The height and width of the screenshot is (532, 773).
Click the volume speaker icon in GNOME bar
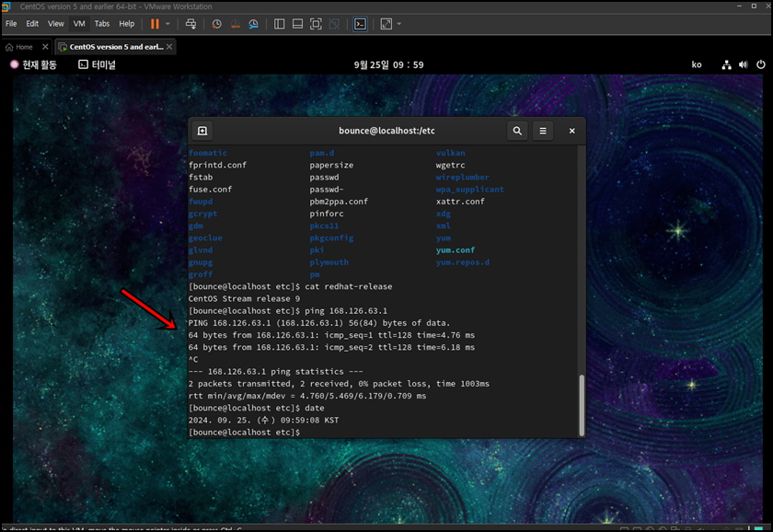[744, 64]
